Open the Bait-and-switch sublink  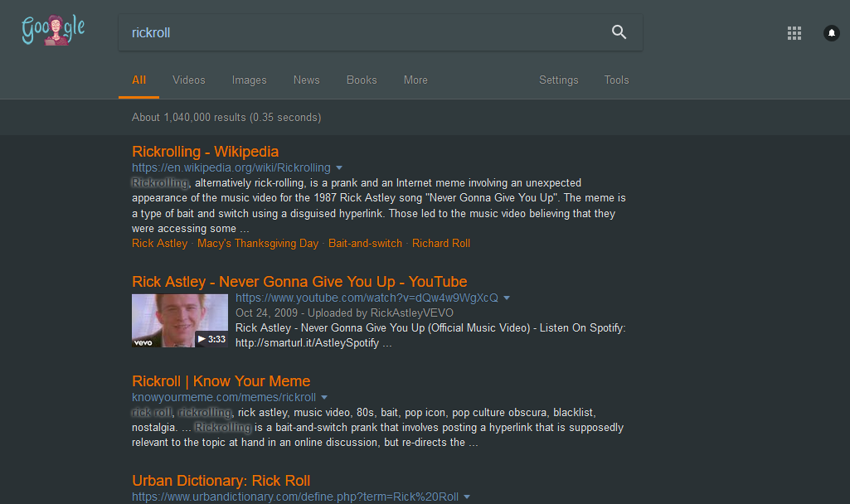(366, 244)
